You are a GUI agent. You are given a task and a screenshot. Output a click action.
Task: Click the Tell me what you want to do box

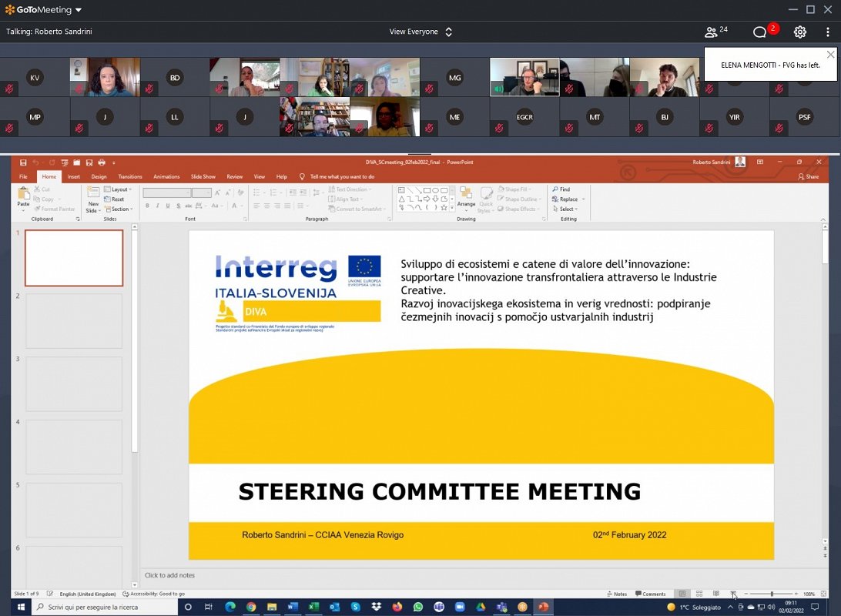(x=337, y=176)
